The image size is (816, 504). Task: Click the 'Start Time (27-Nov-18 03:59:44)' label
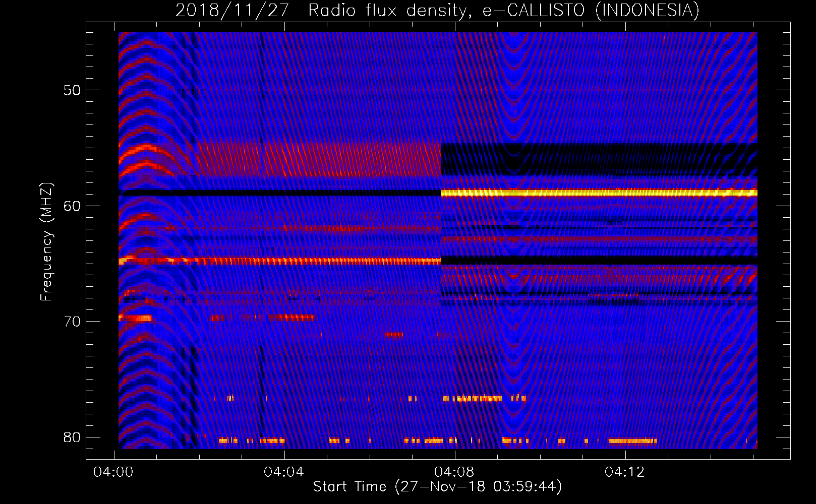(x=437, y=487)
